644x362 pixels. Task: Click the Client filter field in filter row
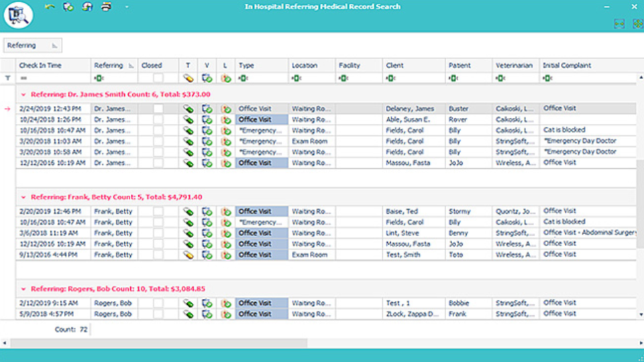click(x=414, y=78)
